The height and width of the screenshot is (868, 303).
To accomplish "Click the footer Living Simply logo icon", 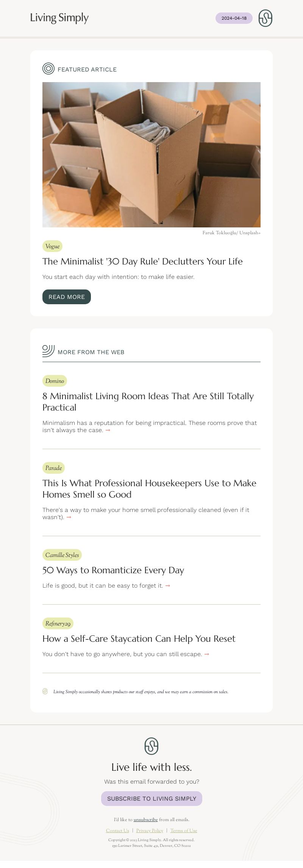I will pos(151,746).
